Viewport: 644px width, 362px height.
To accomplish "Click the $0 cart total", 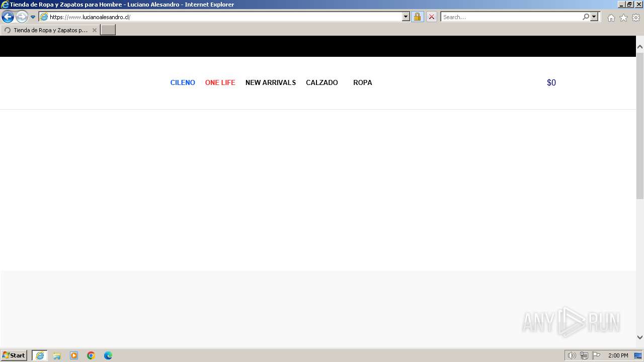I will 551,82.
